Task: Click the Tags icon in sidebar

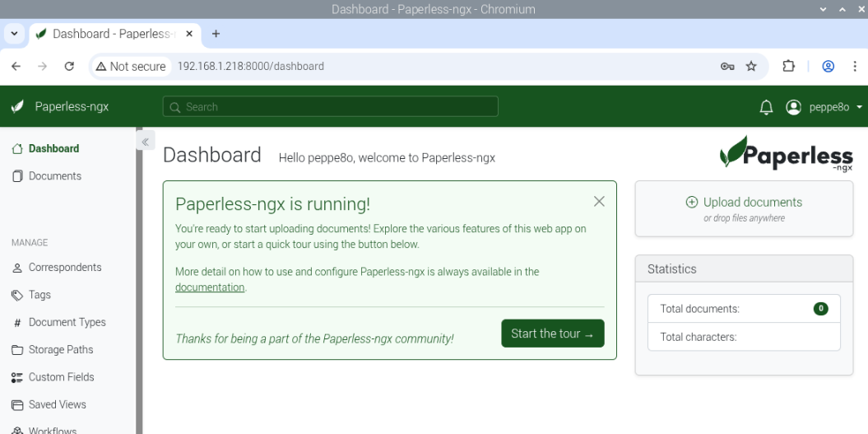Action: click(x=18, y=295)
